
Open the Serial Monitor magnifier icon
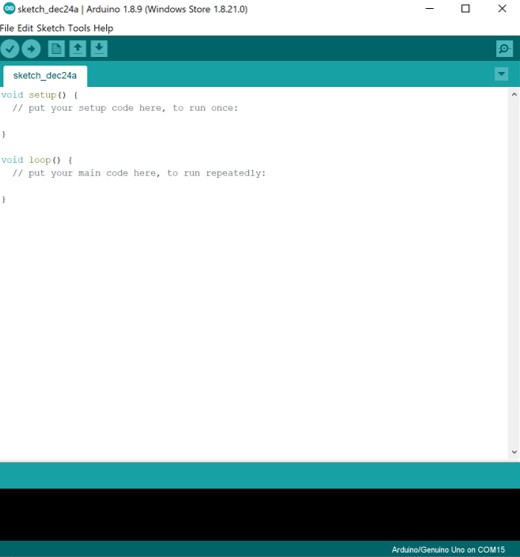[504, 49]
